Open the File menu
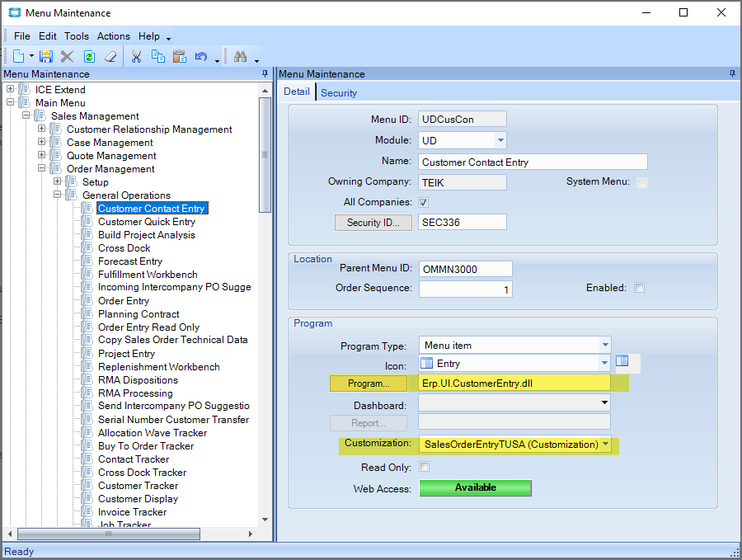The image size is (742, 560). [x=21, y=36]
